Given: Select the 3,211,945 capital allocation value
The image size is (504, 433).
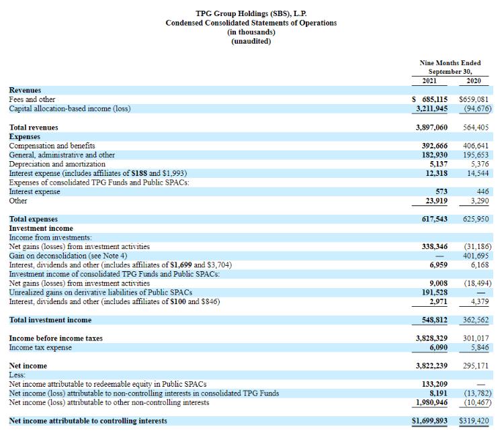Looking at the screenshot, I should pos(431,109).
